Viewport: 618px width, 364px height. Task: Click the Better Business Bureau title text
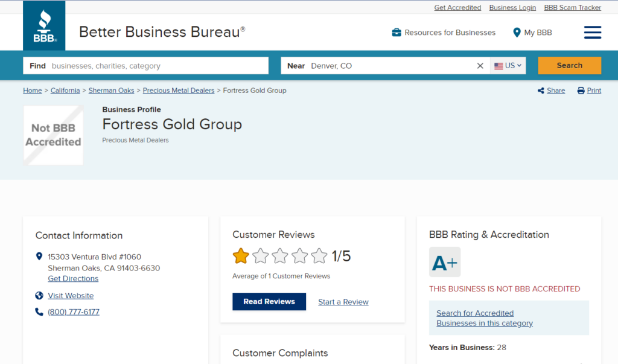pyautogui.click(x=162, y=32)
